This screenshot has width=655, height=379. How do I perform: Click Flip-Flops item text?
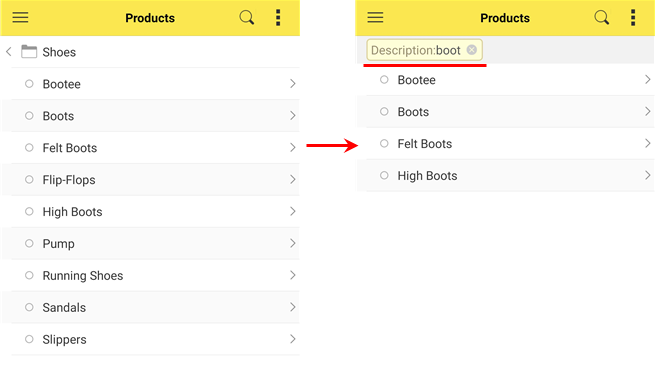coord(69,180)
